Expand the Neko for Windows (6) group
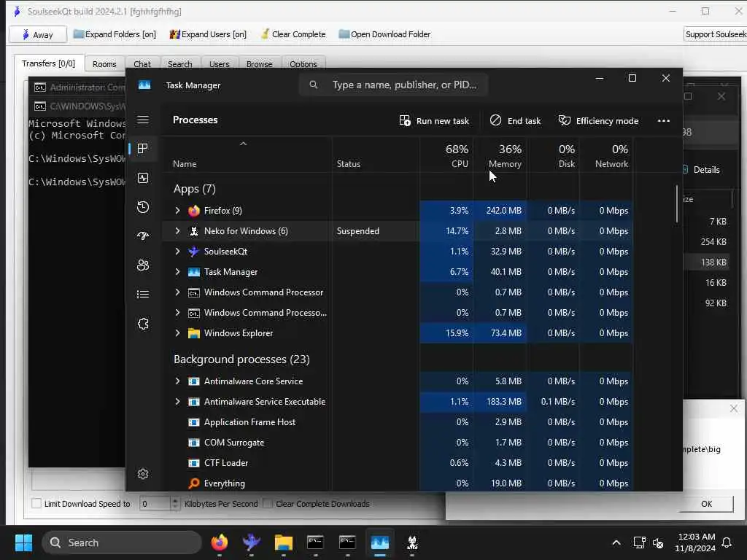 [x=177, y=231]
